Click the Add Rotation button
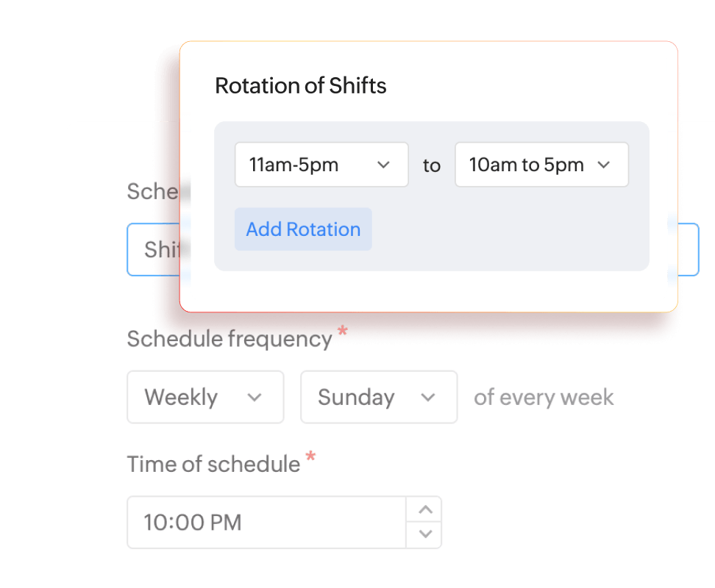Image resolution: width=715 pixels, height=588 pixels. point(303,229)
